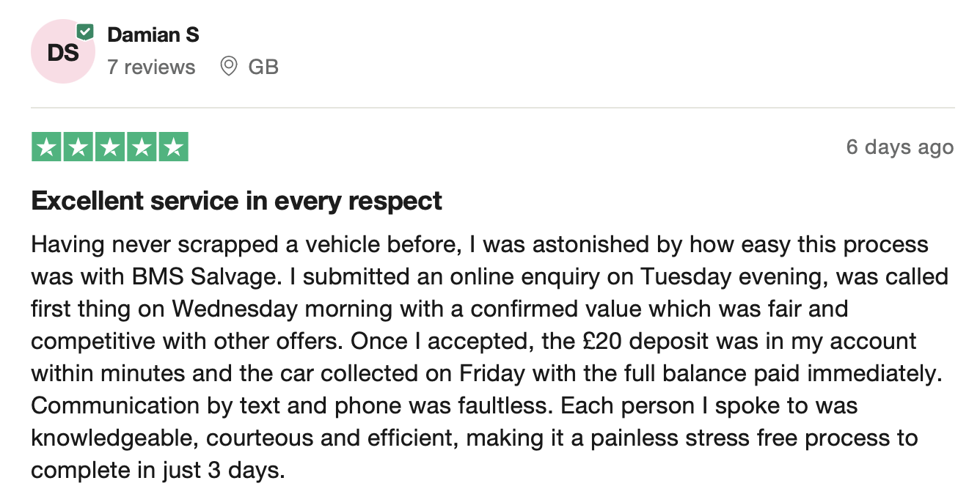Click the green verified checkmark badge
Viewport: 980px width, 497px height.
coord(86,32)
